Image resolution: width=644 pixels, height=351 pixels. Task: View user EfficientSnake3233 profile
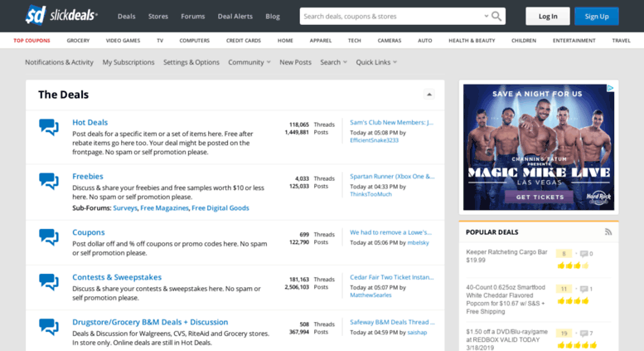click(x=374, y=140)
